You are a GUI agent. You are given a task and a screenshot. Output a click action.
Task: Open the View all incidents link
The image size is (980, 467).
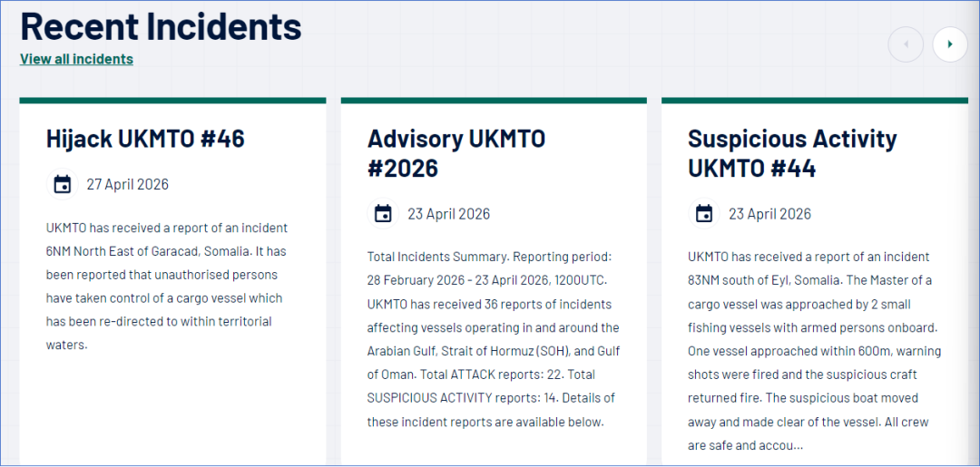pyautogui.click(x=76, y=59)
